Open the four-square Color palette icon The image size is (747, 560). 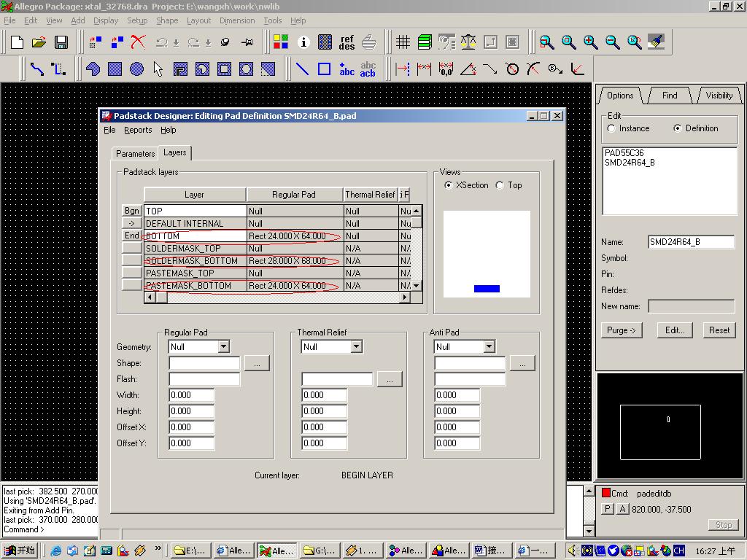[x=281, y=42]
